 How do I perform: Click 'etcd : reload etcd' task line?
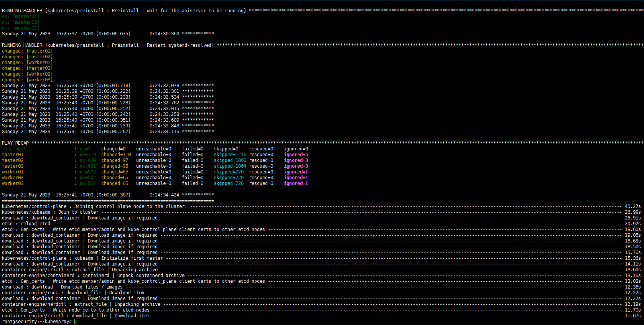click(x=26, y=224)
